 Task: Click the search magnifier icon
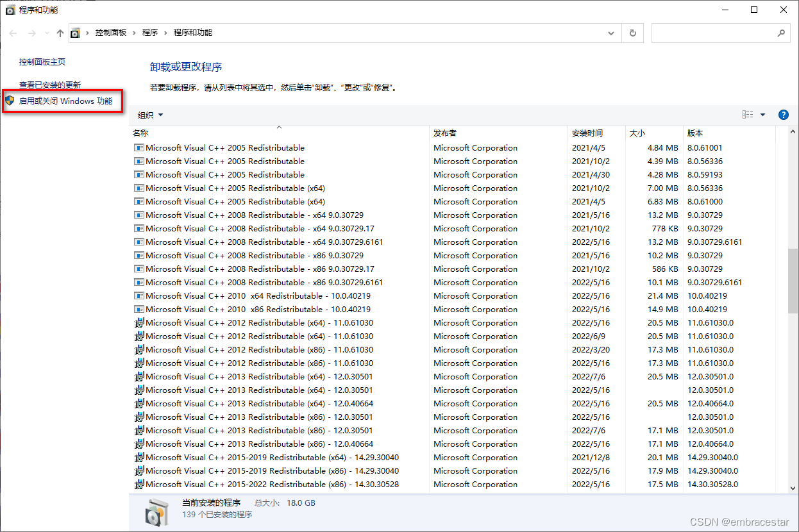(781, 33)
